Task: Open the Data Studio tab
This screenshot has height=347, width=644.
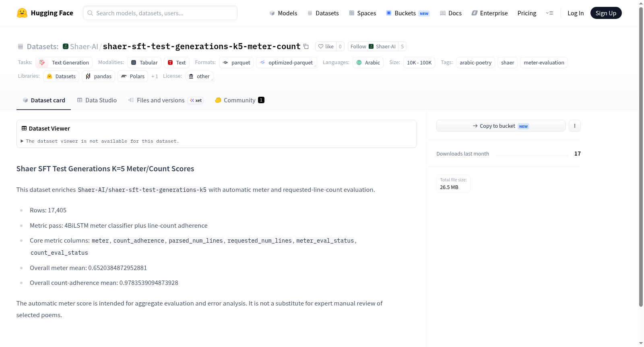Action: pyautogui.click(x=97, y=100)
